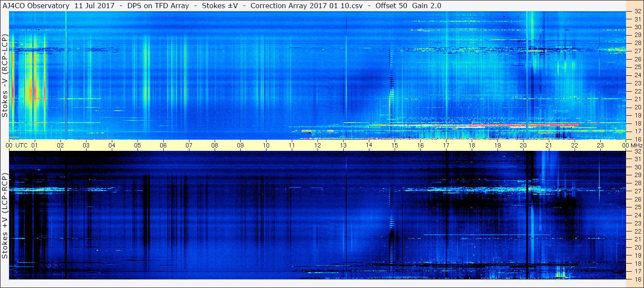Image resolution: width=644 pixels, height=288 pixels.
Task: Click the 22 MHz label of the lower panel
Action: (x=637, y=231)
